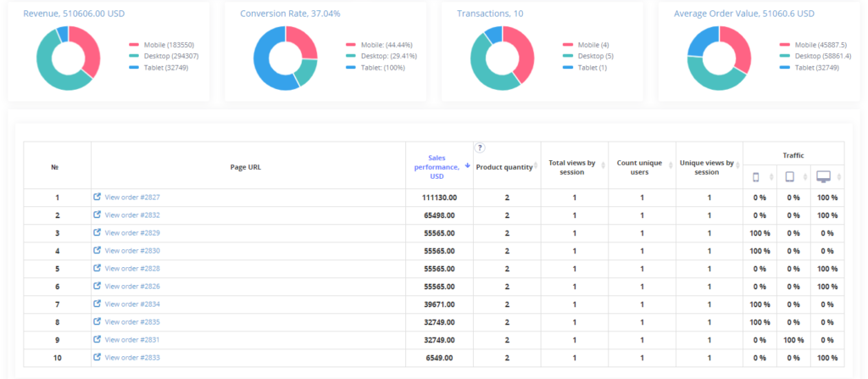Open external link icon for order #2827
Viewport: 868px width, 379px height.
pos(97,197)
